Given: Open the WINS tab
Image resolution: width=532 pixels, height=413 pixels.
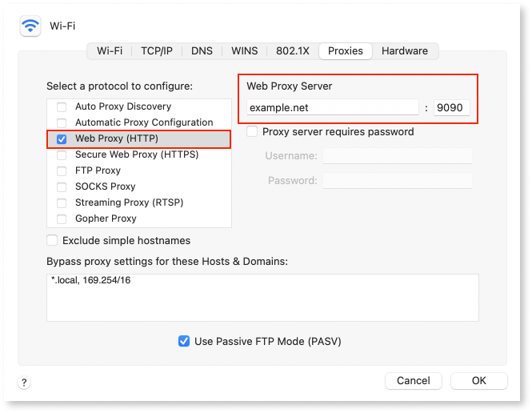Looking at the screenshot, I should click(x=244, y=50).
